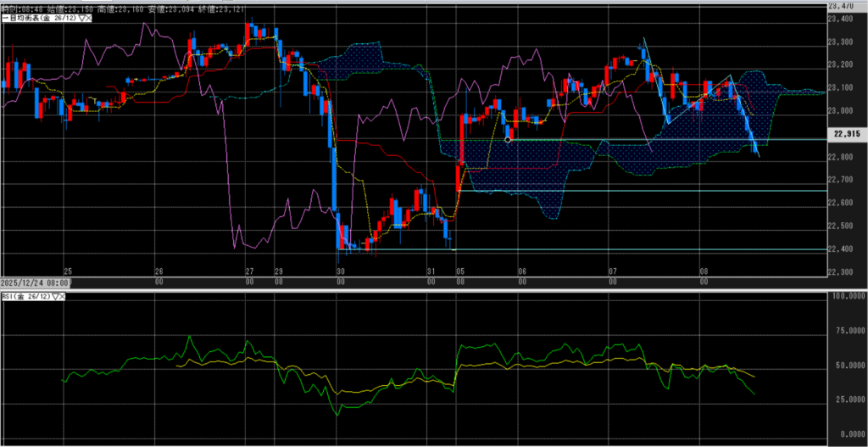This screenshot has height=447, width=868.
Task: Click the white circle marker on horizontal line
Action: (508, 139)
